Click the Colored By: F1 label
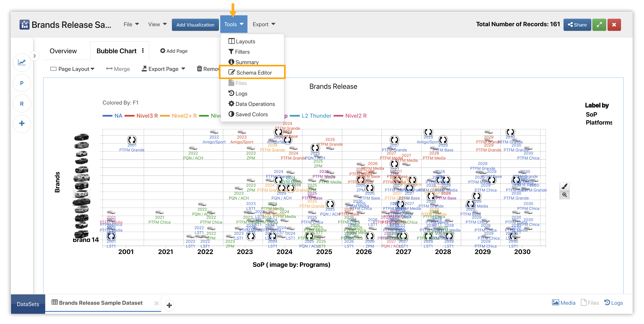This screenshot has height=324, width=644. (121, 103)
